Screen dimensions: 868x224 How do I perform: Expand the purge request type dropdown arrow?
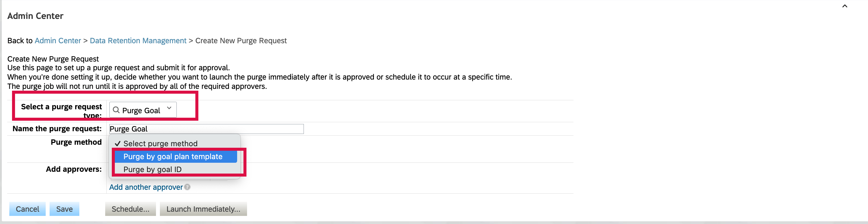169,108
